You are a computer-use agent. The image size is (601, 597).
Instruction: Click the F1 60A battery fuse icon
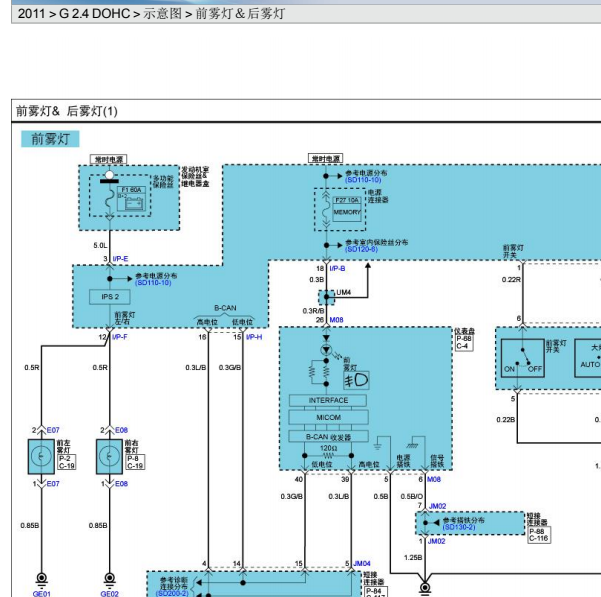pyautogui.click(x=131, y=198)
